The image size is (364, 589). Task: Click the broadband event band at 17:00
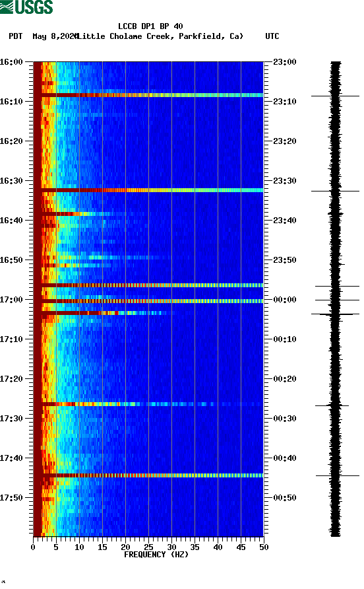pyautogui.click(x=148, y=301)
